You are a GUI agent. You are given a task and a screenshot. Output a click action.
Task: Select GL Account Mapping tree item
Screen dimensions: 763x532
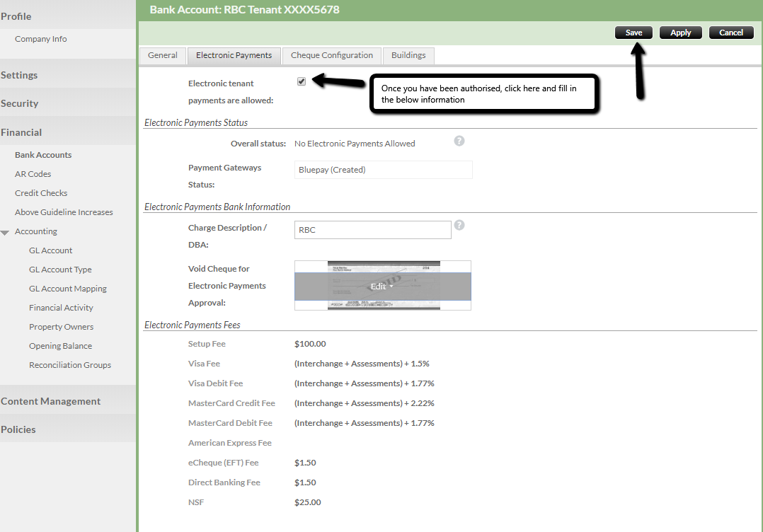(x=68, y=289)
